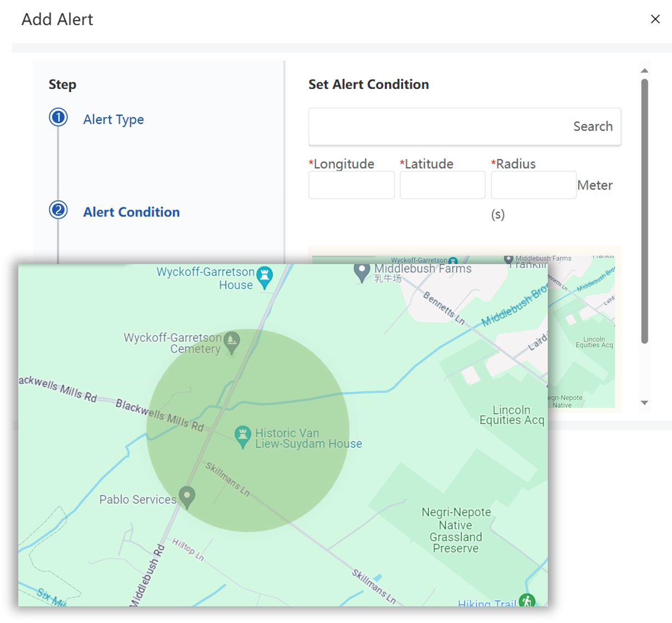Click Pablo Services label text
Viewport: 672px width, 623px height.
[138, 499]
